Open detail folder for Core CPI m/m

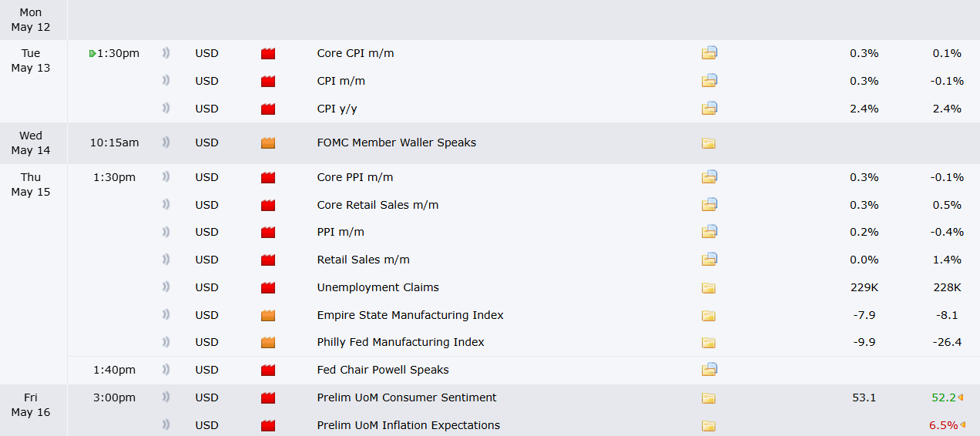710,53
